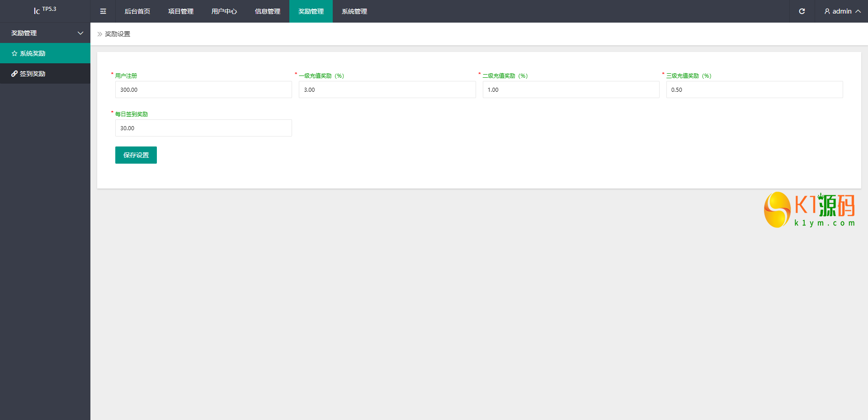868x420 pixels.
Task: Focus the 用户注册 input field
Action: tap(203, 90)
